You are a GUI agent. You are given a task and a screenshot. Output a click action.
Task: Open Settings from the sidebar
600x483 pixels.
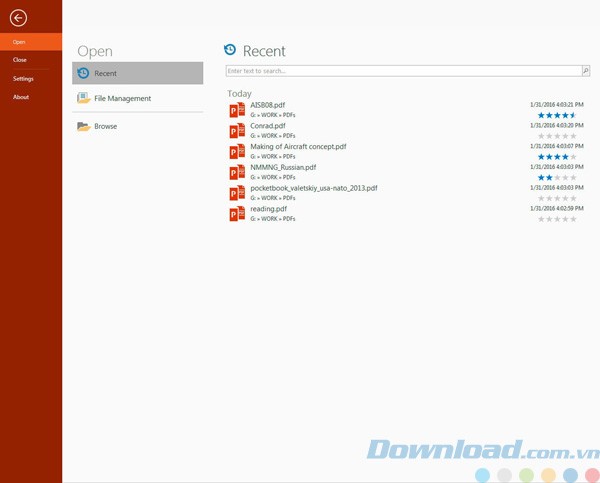coord(23,78)
